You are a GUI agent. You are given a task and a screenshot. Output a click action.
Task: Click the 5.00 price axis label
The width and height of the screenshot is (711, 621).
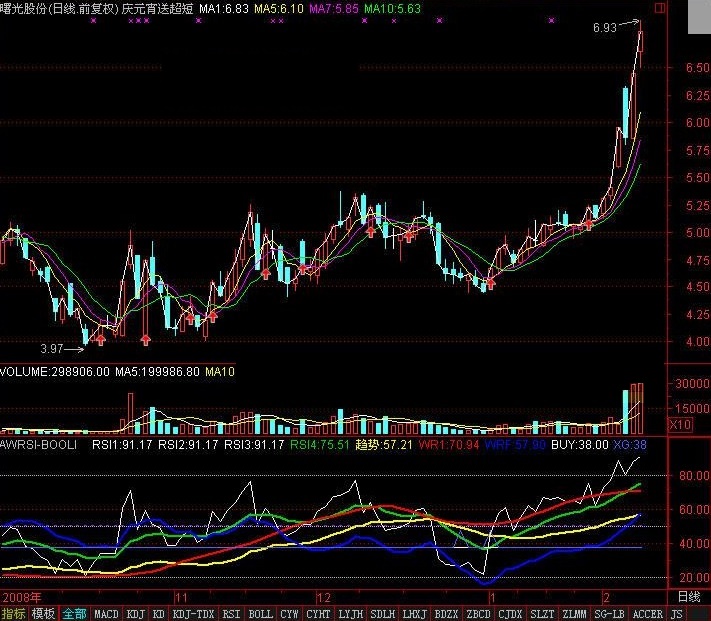click(x=697, y=233)
